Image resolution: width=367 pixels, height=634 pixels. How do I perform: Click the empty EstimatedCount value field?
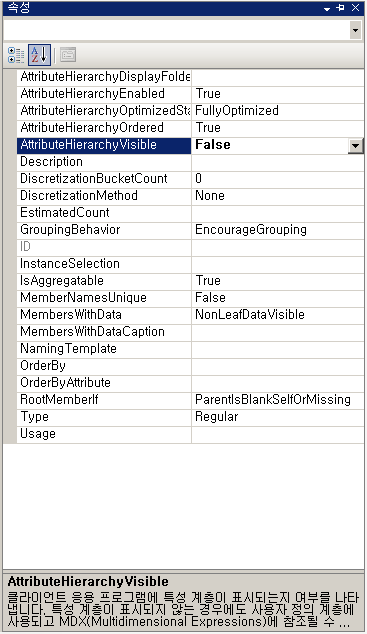[278, 213]
